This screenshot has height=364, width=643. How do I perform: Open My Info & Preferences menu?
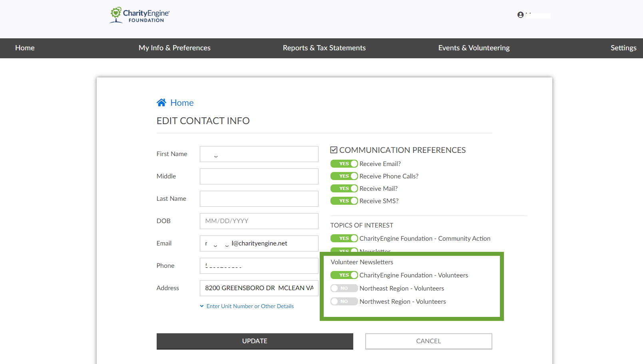175,48
